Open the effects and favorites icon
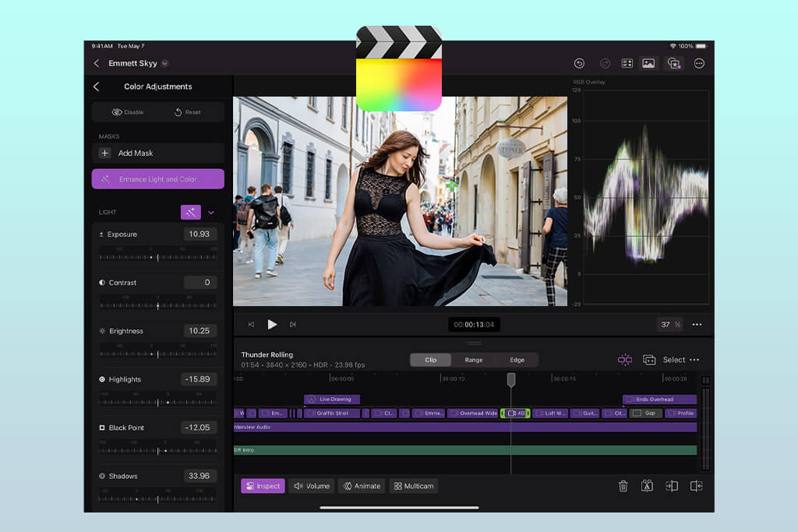798x532 pixels. 674,63
